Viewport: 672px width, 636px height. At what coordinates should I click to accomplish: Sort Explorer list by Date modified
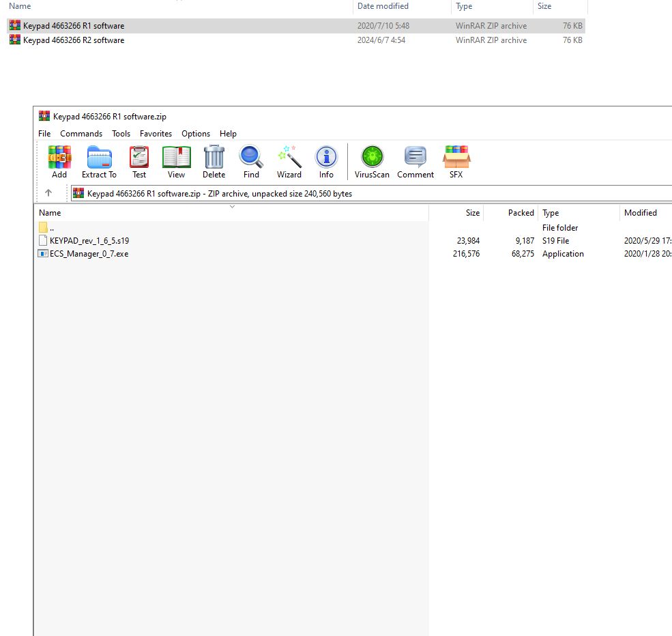(x=402, y=6)
